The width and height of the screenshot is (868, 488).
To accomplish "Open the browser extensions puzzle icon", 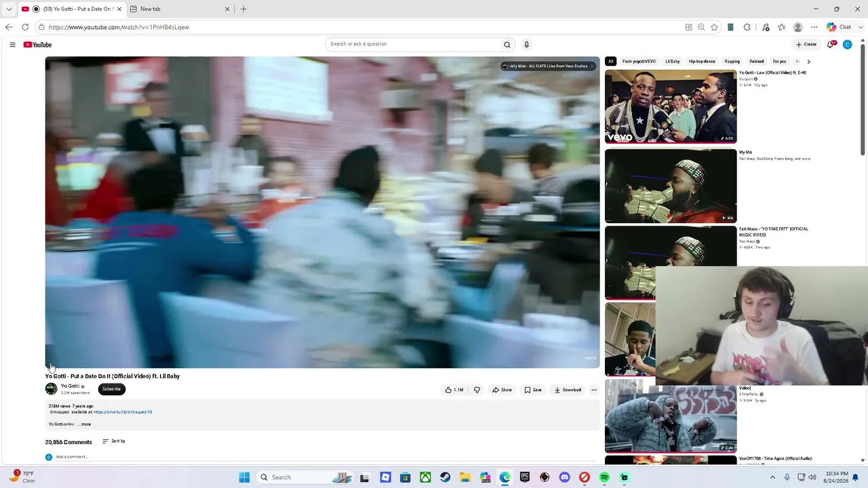I will point(747,27).
